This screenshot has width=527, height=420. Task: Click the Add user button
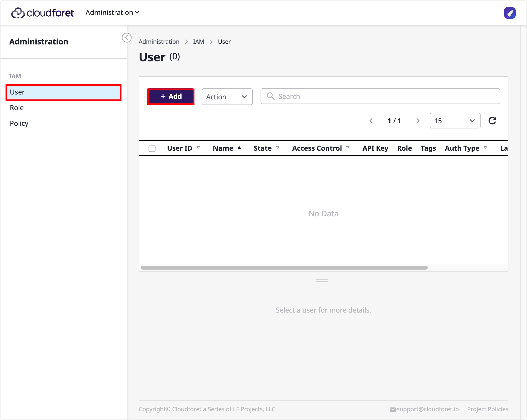pos(171,96)
